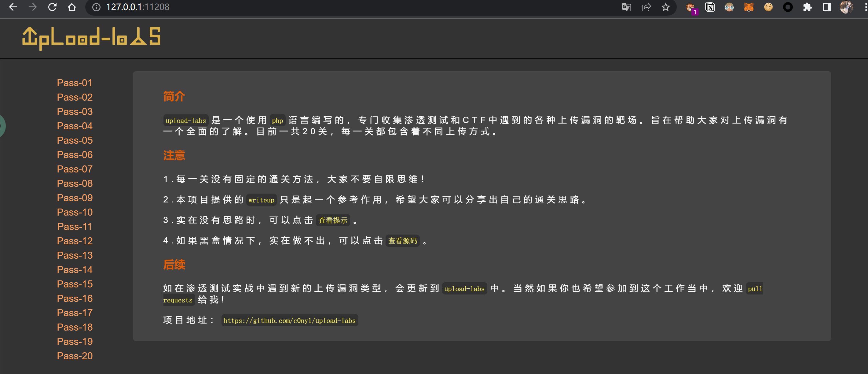Open the cookie editor extension
Viewport: 868px width, 374px height.
pos(768,7)
